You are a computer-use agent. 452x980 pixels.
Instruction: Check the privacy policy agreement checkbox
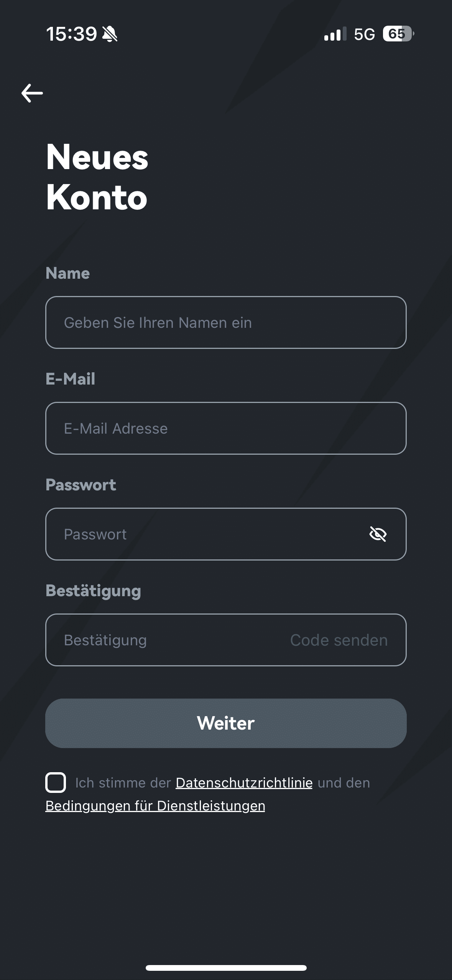pyautogui.click(x=56, y=783)
